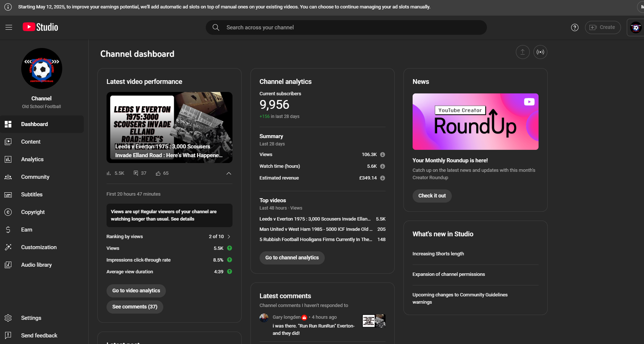Click the Check it out button
This screenshot has width=644, height=344.
tap(432, 196)
